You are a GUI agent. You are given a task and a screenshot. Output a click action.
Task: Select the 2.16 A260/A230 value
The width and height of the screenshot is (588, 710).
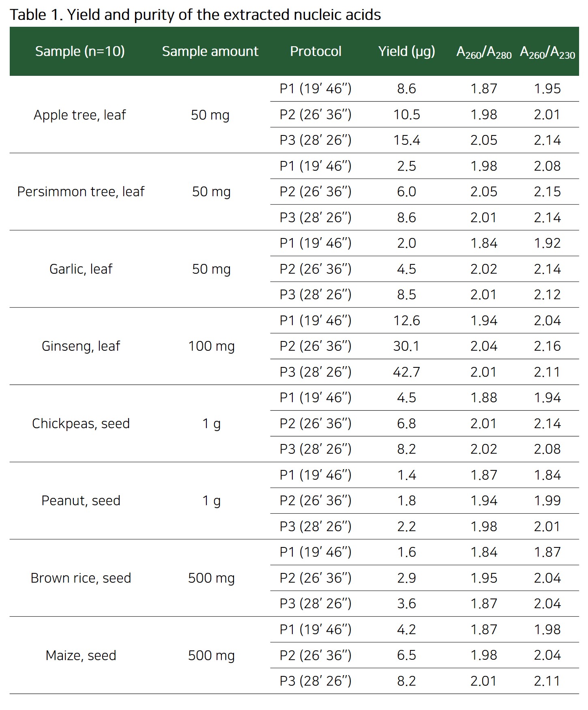[547, 346]
